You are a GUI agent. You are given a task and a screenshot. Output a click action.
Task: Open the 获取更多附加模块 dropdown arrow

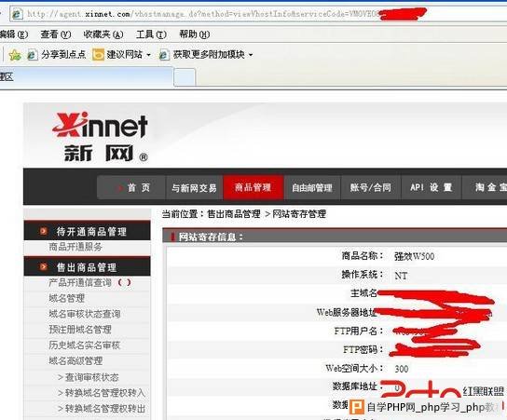pos(251,55)
